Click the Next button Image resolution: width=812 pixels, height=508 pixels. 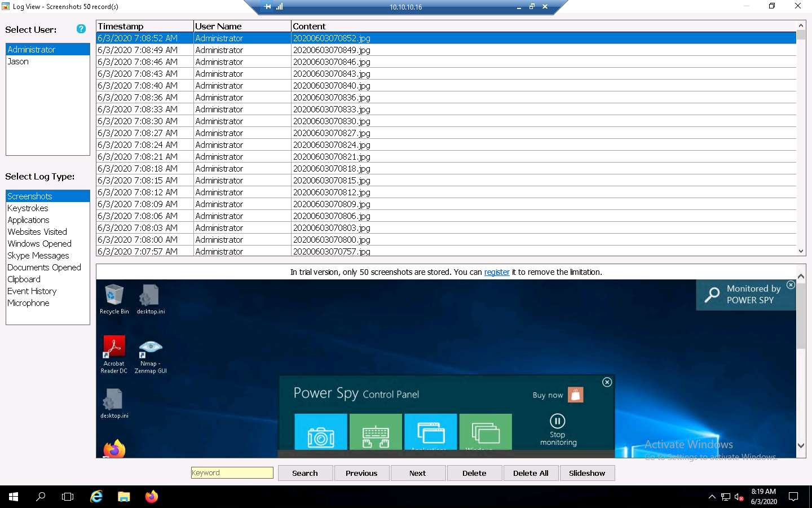(x=418, y=473)
